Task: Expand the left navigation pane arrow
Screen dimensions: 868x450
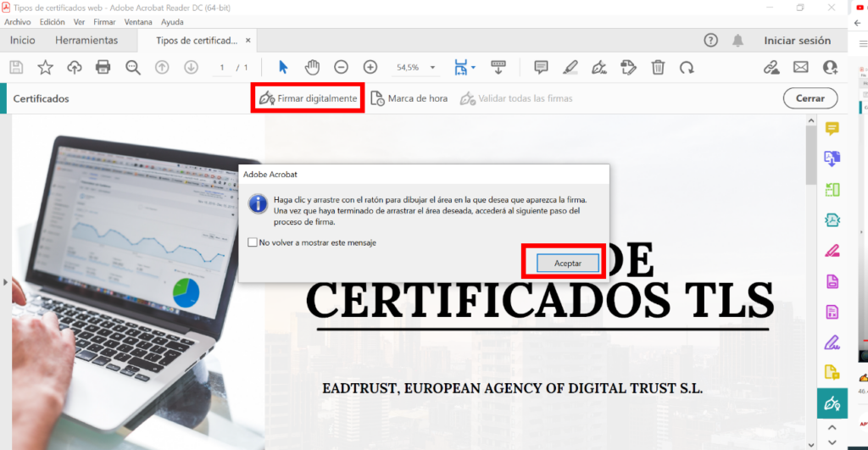Action: pos(5,282)
